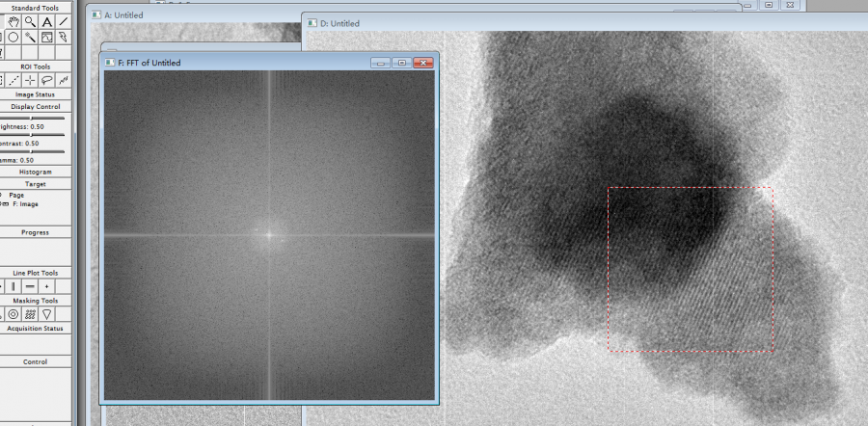
Task: Adjust the Gamma slider
Action: pyautogui.click(x=32, y=151)
